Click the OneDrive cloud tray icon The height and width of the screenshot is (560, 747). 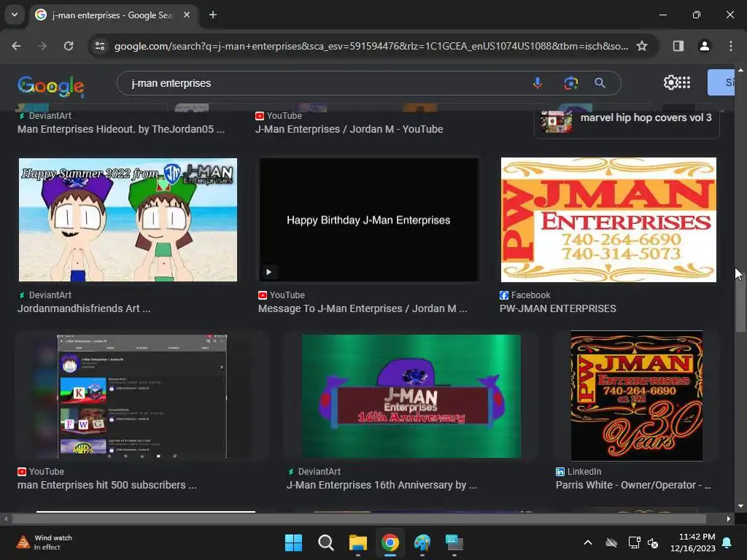611,542
